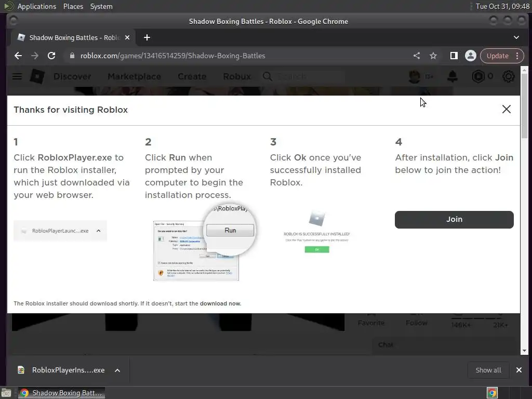Close the Thanks for visiting Roblox dialog
The image size is (532, 399).
click(x=507, y=109)
